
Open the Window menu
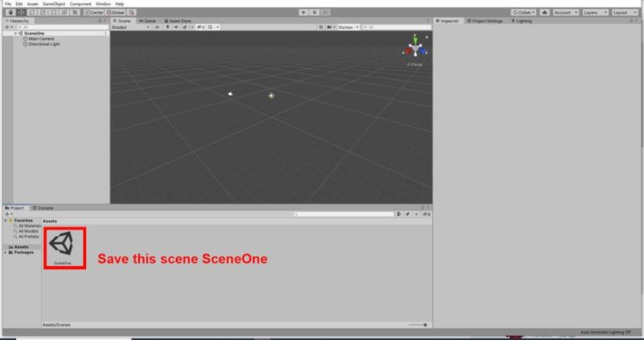pyautogui.click(x=103, y=4)
